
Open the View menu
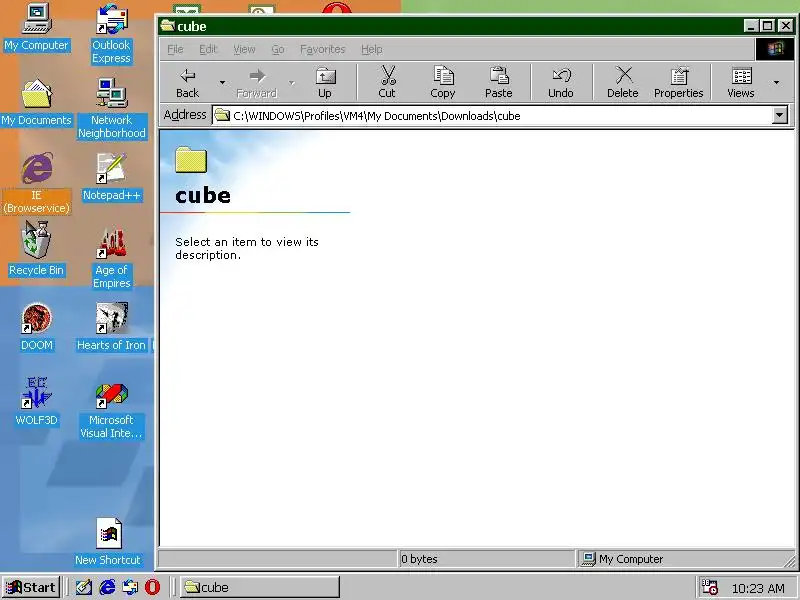[244, 49]
